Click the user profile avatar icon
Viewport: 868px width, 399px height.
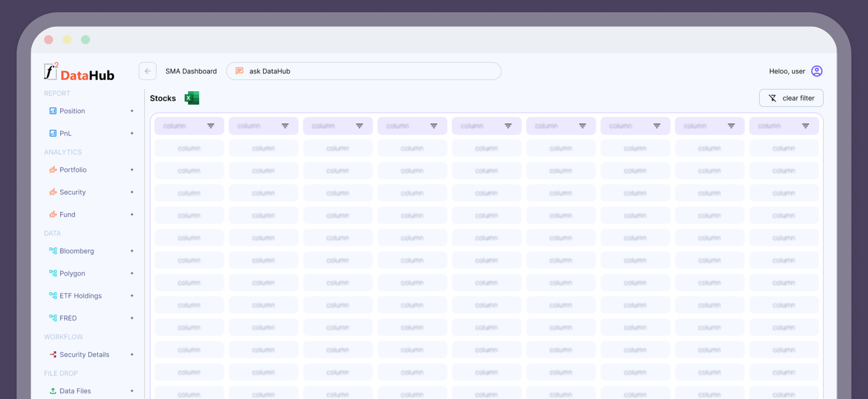tap(816, 71)
